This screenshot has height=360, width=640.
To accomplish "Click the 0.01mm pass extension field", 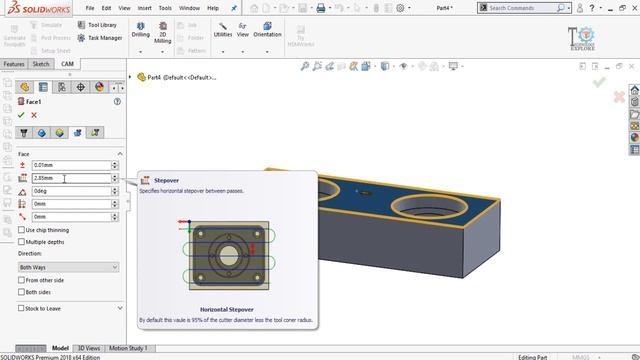I will [71, 165].
